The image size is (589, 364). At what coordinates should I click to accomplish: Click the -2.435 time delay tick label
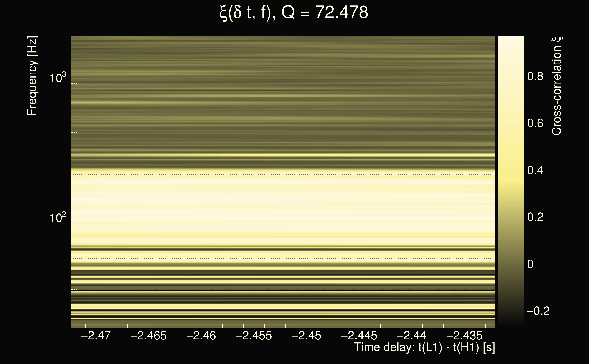[x=464, y=336]
